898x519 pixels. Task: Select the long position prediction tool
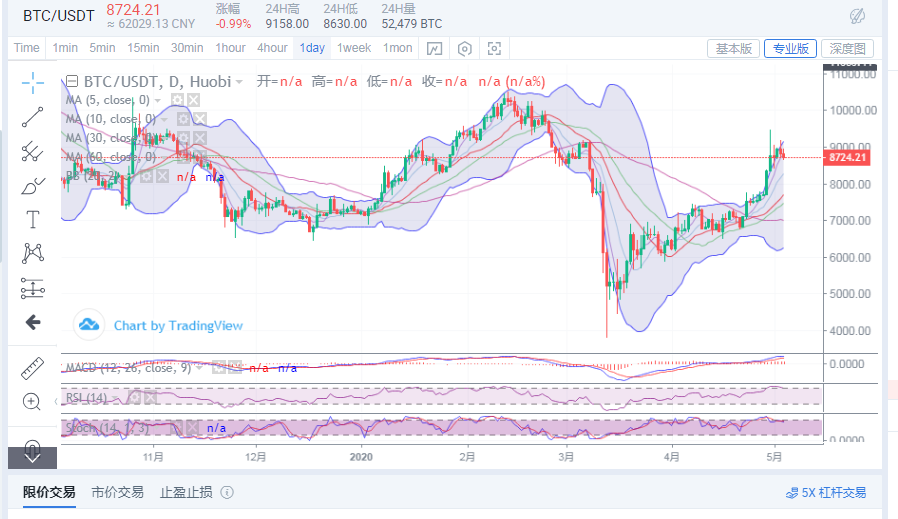click(x=33, y=288)
